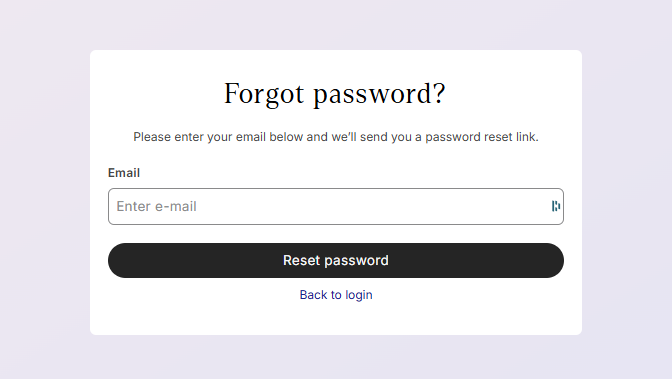Click the word password? in the heading
The height and width of the screenshot is (379, 672).
click(x=380, y=95)
